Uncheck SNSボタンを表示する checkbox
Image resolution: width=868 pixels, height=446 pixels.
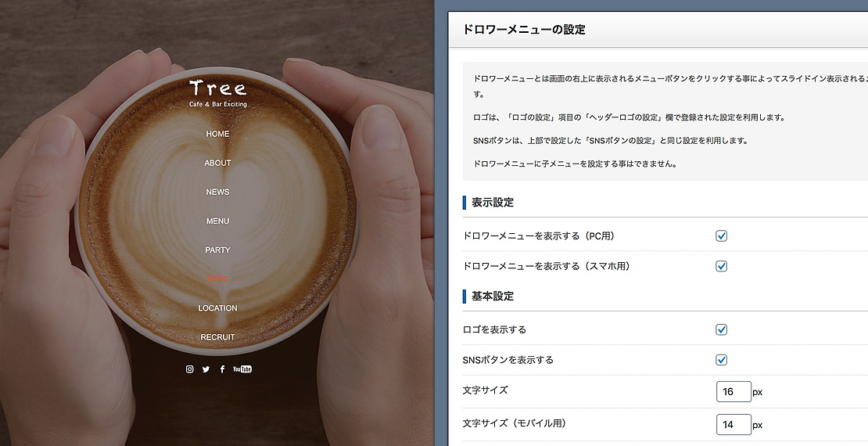point(721,360)
